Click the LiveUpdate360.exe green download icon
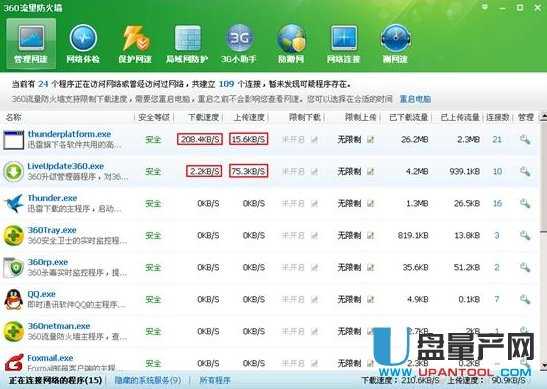Image resolution: width=547 pixels, height=389 pixels. point(14,172)
